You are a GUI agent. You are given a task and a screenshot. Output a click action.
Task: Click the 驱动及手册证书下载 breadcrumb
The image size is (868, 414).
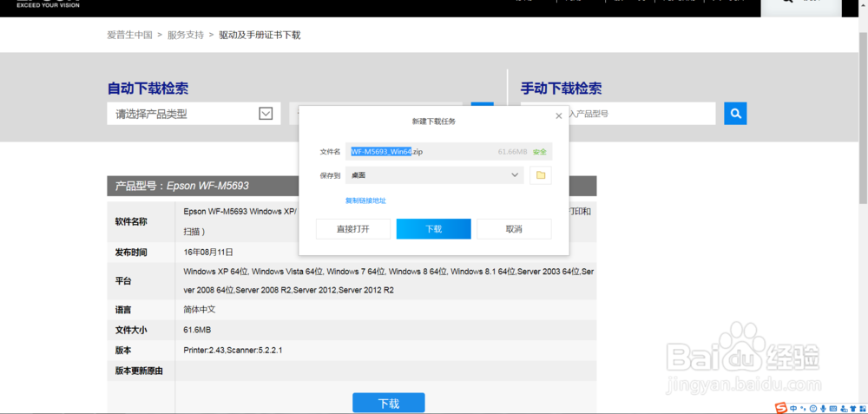pyautogui.click(x=260, y=35)
